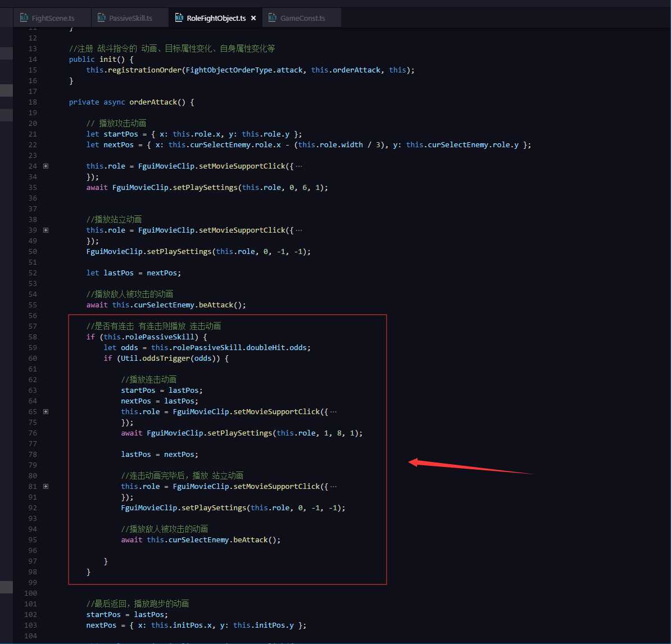Click the folded ellipsis on line 81

tap(333, 487)
